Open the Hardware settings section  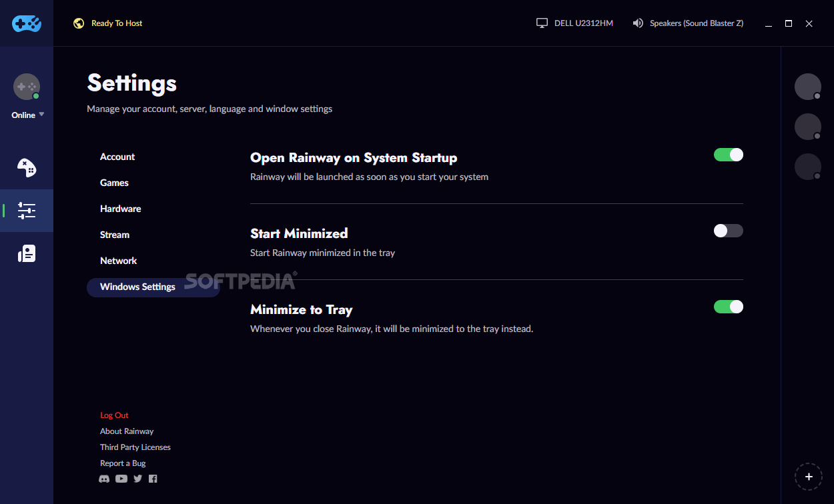[x=121, y=209]
